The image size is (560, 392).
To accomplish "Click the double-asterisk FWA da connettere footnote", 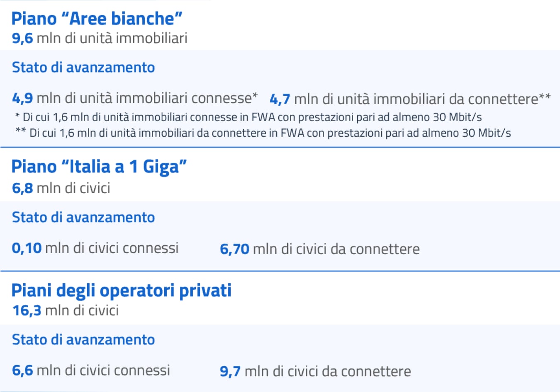I will pos(263,133).
